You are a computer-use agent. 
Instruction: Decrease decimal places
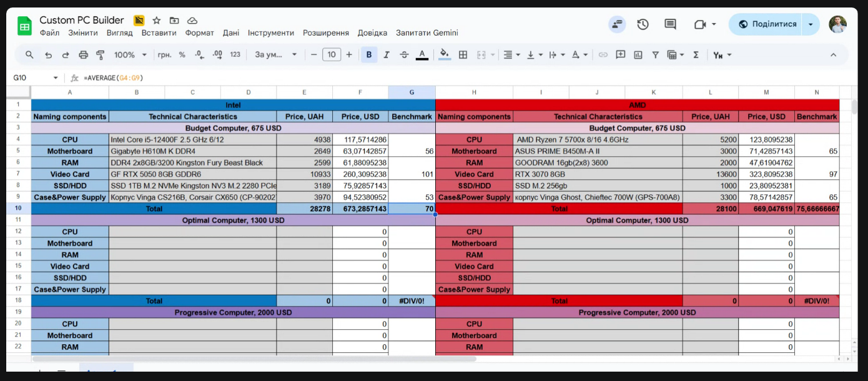click(x=199, y=55)
